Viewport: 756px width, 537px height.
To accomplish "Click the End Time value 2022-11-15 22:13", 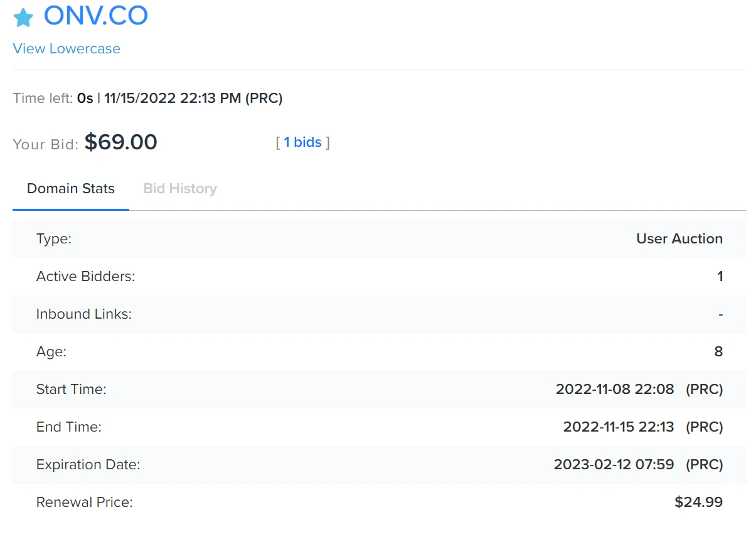I will [619, 427].
